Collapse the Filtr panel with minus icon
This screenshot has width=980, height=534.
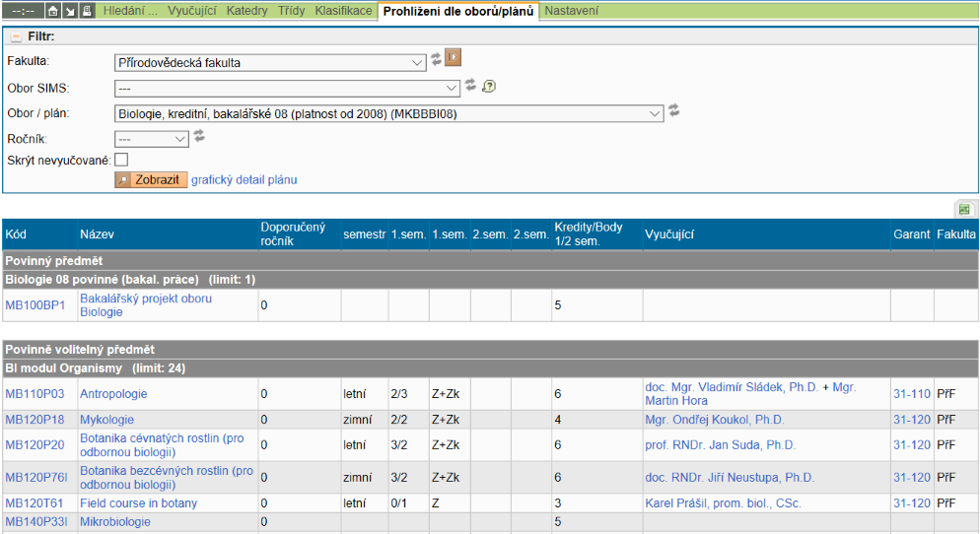click(16, 36)
